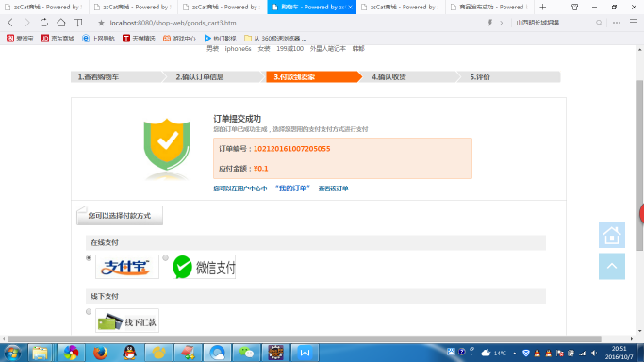Open the 爱淘宝 bookmark
The image size is (644, 362).
20,38
